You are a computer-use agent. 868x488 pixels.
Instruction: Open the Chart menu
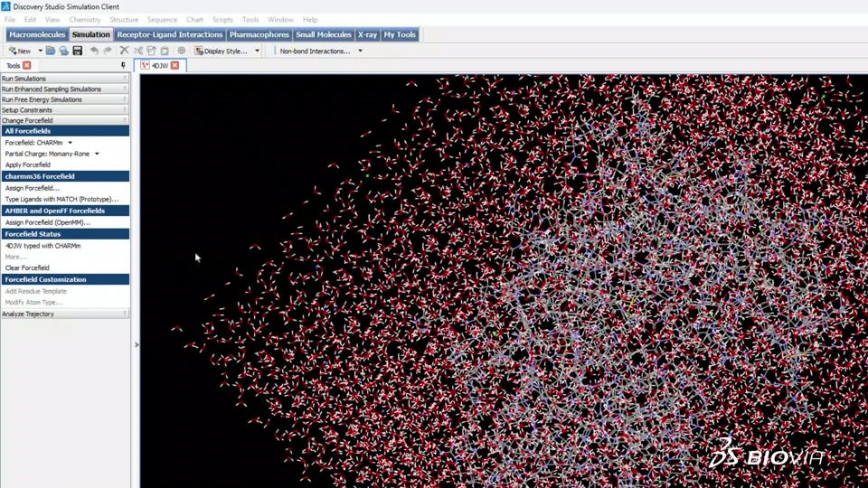(x=195, y=19)
